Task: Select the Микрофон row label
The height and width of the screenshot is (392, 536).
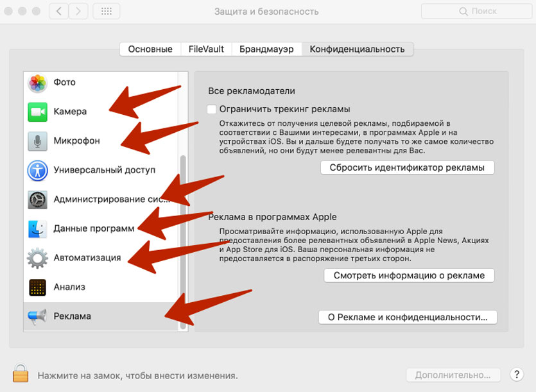Action: (x=76, y=141)
